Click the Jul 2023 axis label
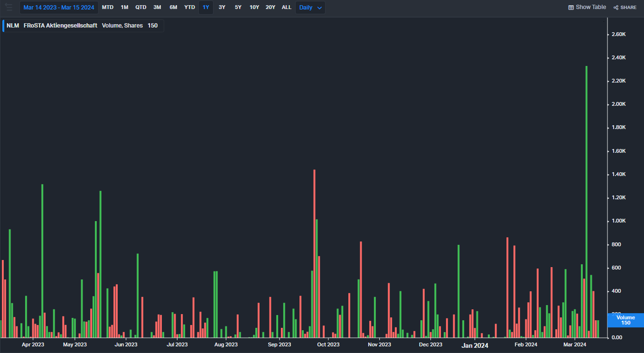The height and width of the screenshot is (353, 644). [177, 344]
